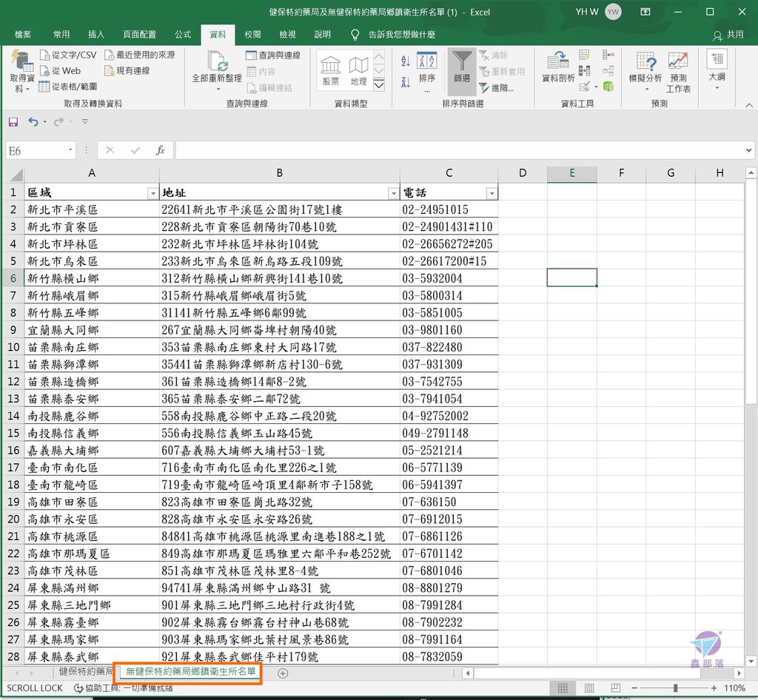Open the Outline (大綱) group
This screenshot has width=758, height=700.
pos(717,70)
